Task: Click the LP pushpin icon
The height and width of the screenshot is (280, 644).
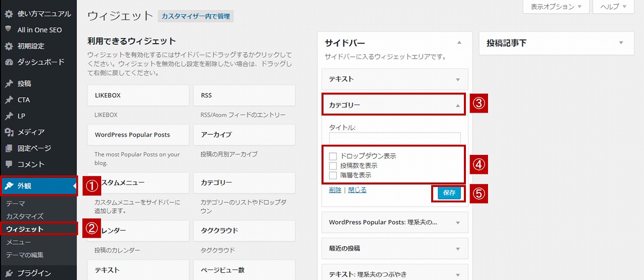Action: tap(9, 116)
